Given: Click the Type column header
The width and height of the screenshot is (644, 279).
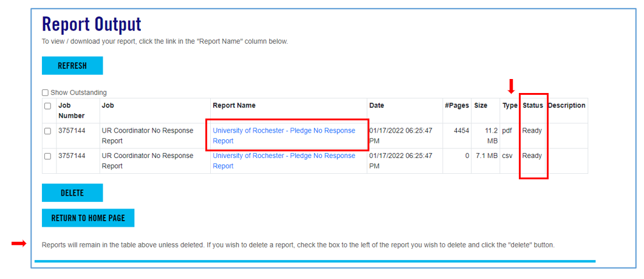Looking at the screenshot, I should 510,106.
